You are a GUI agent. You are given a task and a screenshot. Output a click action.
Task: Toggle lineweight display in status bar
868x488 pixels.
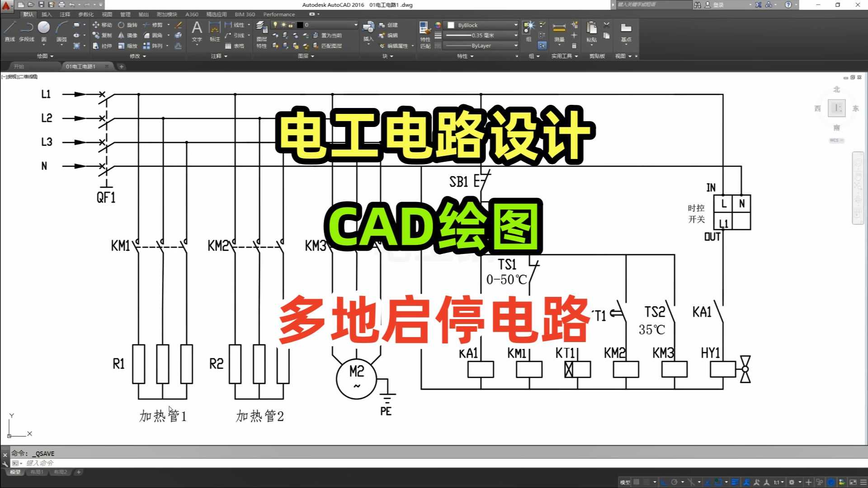click(735, 482)
